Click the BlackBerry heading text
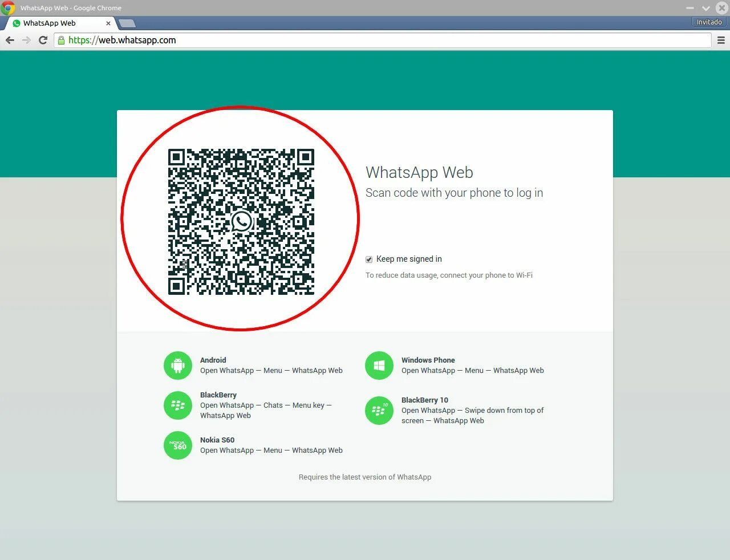This screenshot has width=730, height=560. coord(218,395)
